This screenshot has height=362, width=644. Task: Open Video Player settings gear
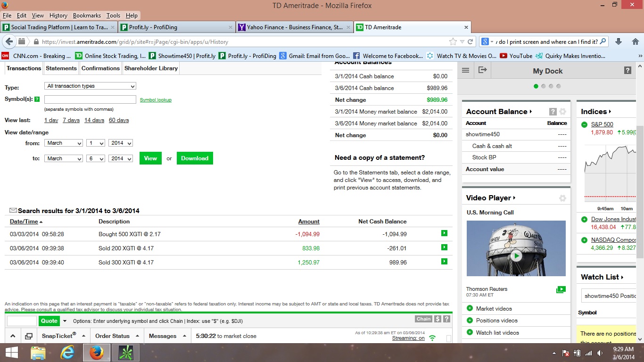[x=562, y=198]
